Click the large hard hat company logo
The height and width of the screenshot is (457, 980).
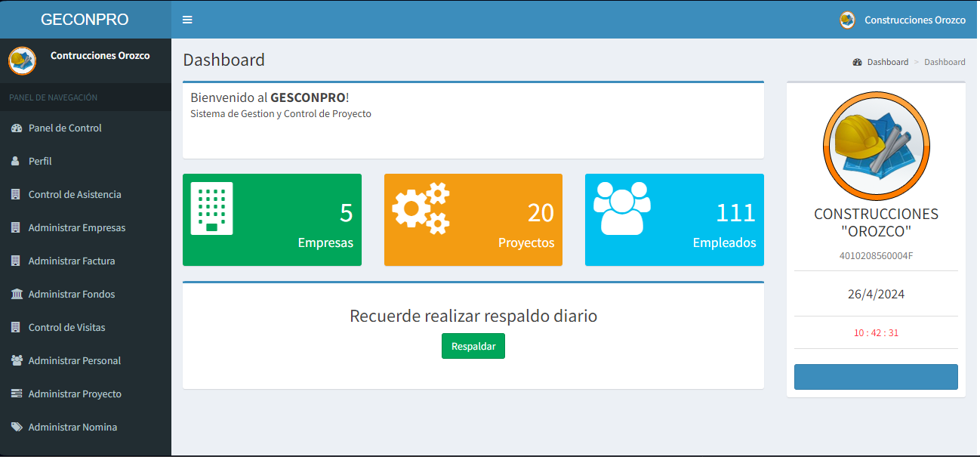pos(876,145)
